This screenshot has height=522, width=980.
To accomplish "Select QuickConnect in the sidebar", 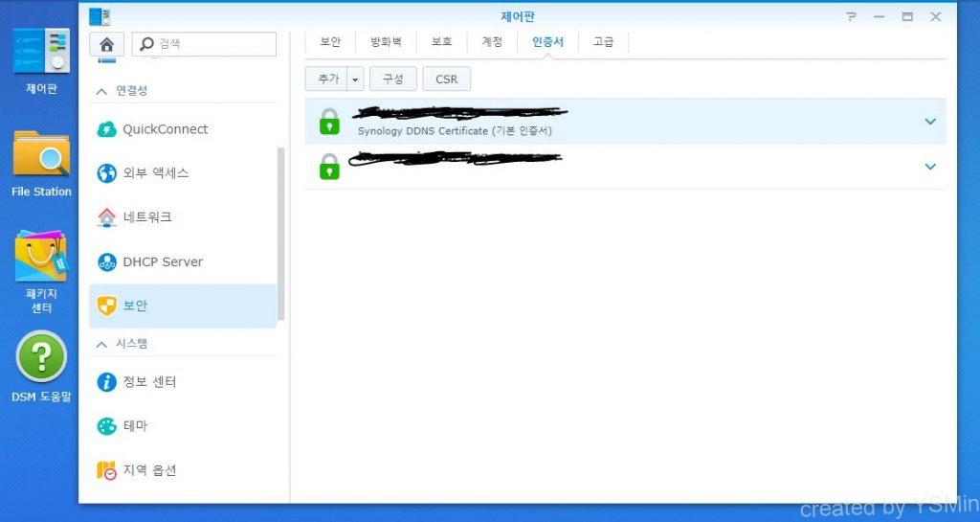I will click(165, 129).
